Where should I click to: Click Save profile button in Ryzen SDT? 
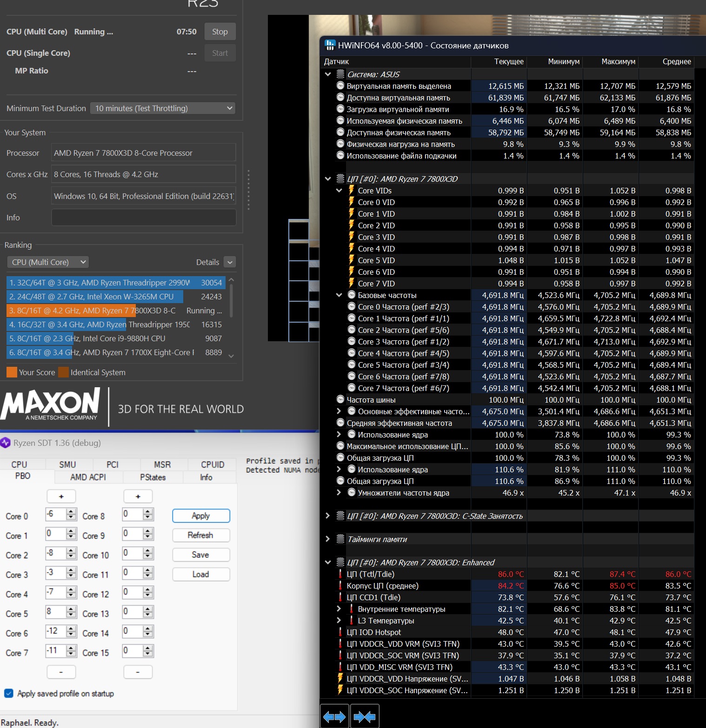(x=201, y=555)
